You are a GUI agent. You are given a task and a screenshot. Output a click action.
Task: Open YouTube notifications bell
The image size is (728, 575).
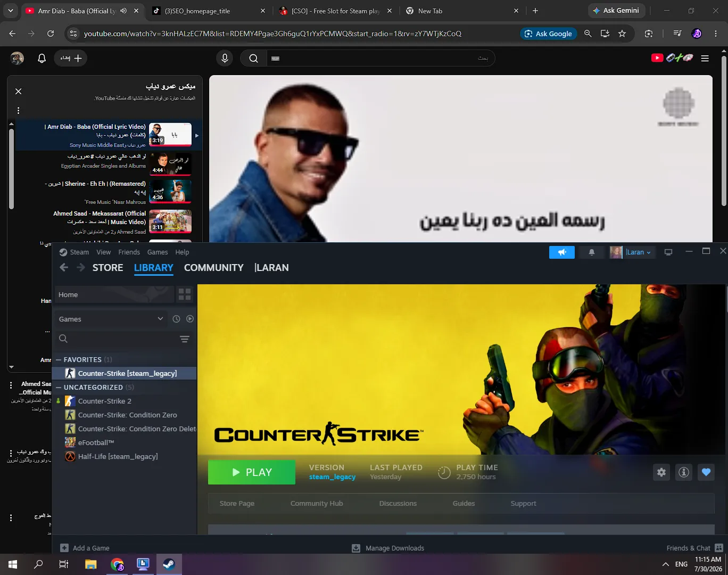[x=42, y=58]
